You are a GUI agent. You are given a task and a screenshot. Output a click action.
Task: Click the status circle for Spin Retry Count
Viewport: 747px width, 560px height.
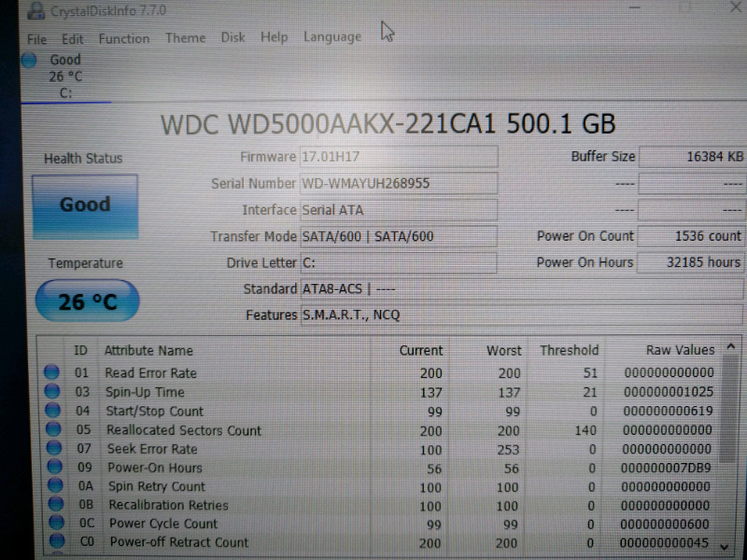(55, 485)
